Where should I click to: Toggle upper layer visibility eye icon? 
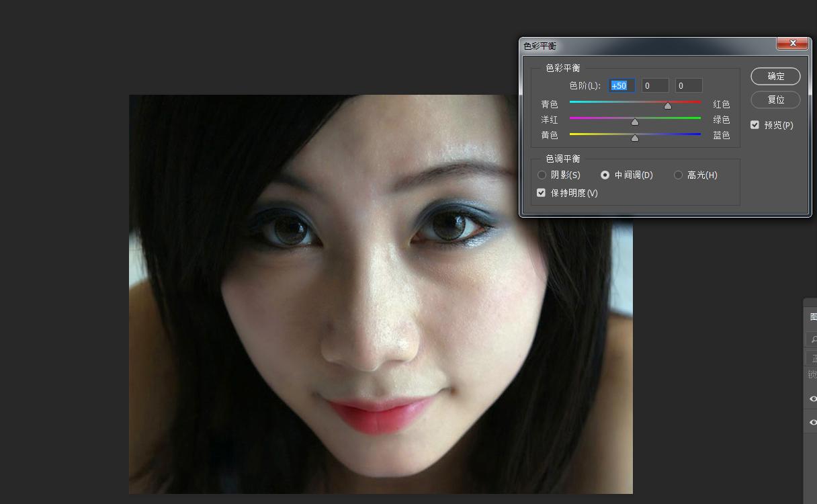(813, 398)
